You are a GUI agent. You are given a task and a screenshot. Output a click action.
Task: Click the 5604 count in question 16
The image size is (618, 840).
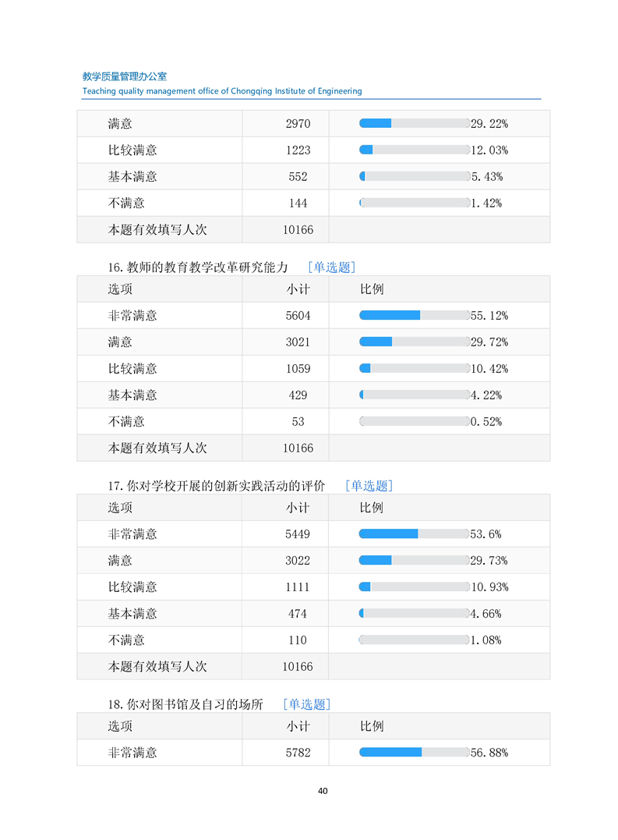298,316
